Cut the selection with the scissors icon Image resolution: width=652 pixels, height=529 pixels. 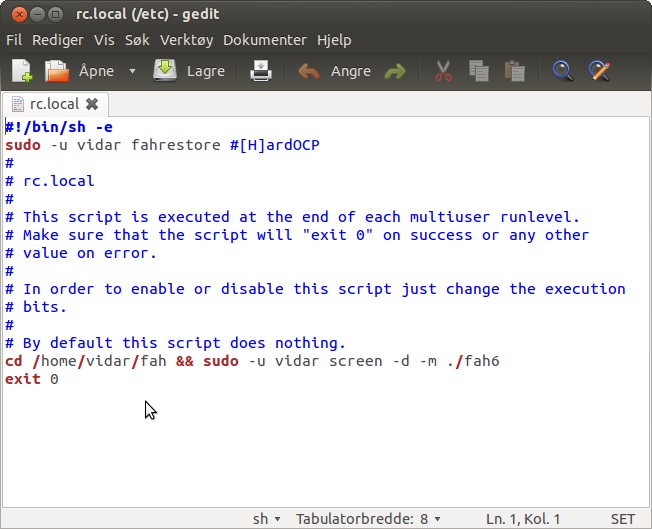pos(443,71)
